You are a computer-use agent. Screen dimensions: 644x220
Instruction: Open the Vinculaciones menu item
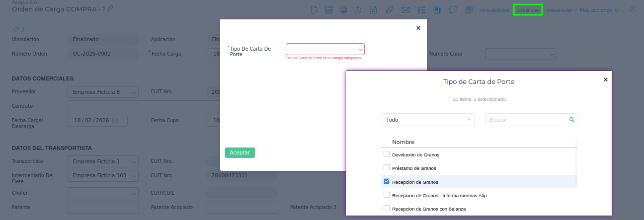coord(494,10)
